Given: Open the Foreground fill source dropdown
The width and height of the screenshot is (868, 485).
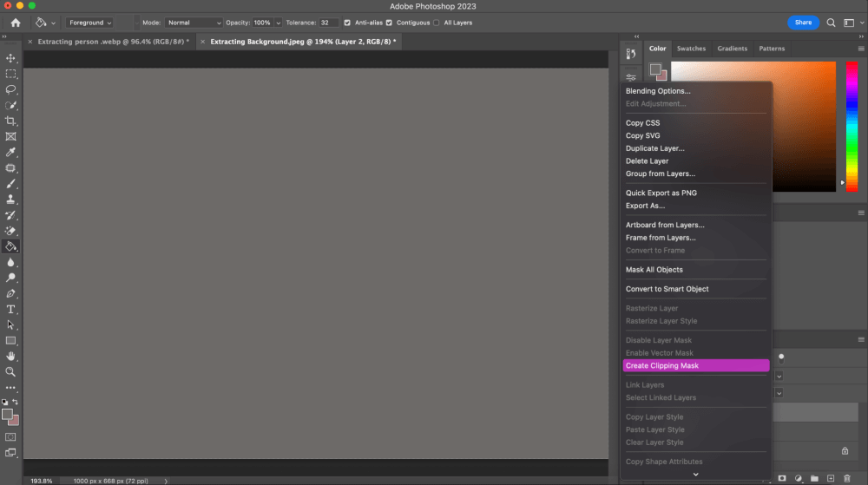Looking at the screenshot, I should 90,23.
